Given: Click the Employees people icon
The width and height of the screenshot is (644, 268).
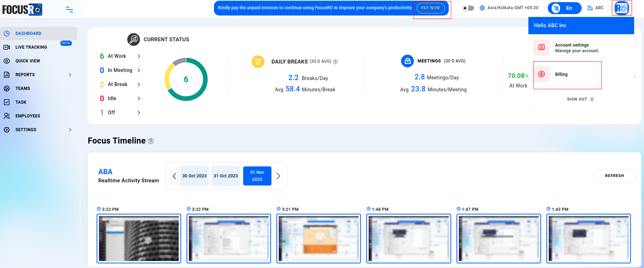Looking at the screenshot, I should coord(7,116).
